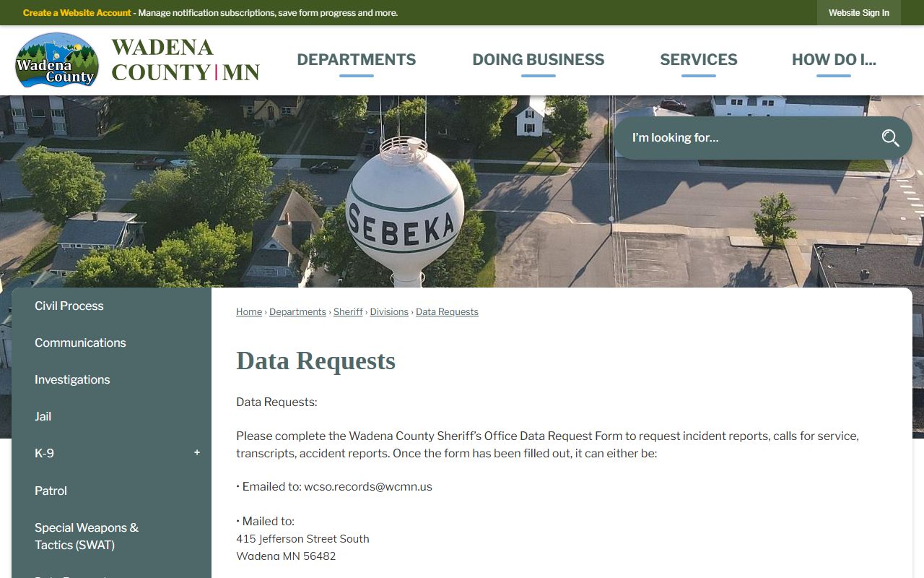Viewport: 924px width, 578px height.
Task: Click the Wadena County logo
Action: click(57, 60)
